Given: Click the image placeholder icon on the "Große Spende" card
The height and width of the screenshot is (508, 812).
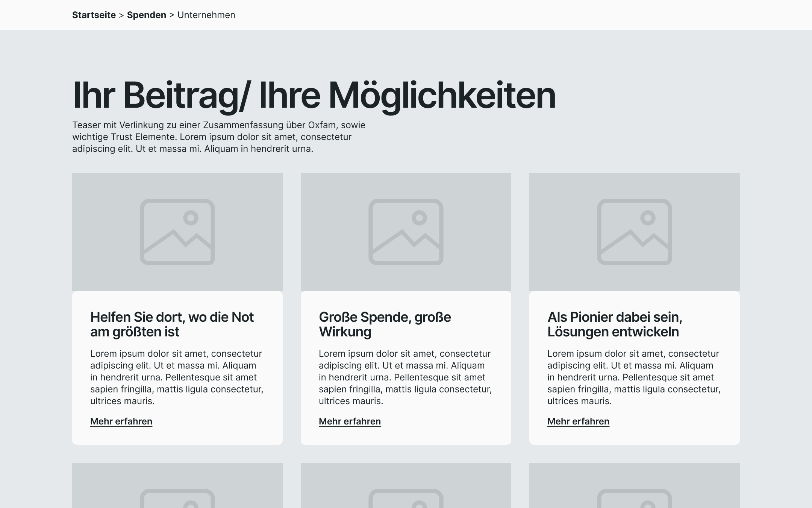Looking at the screenshot, I should tap(406, 231).
